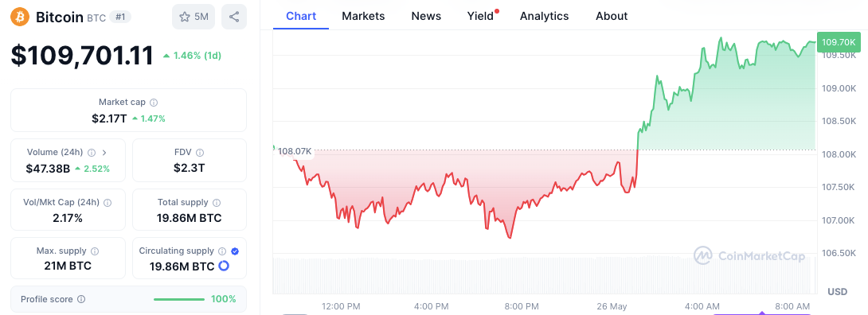Open the 1d price change selector
The image size is (868, 315).
tap(192, 56)
